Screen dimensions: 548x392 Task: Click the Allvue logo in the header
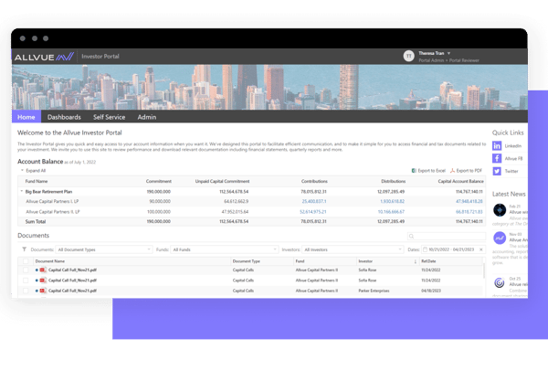(x=44, y=57)
